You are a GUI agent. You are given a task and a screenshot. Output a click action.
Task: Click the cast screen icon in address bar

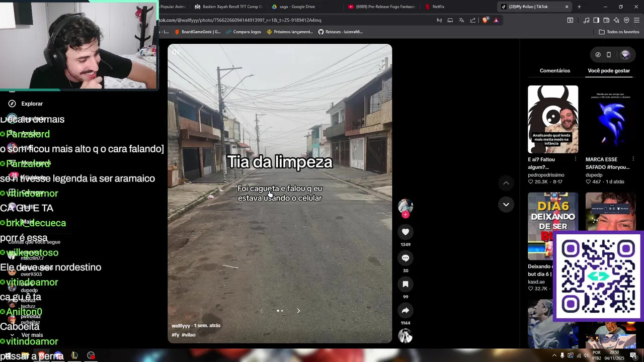click(x=450, y=20)
